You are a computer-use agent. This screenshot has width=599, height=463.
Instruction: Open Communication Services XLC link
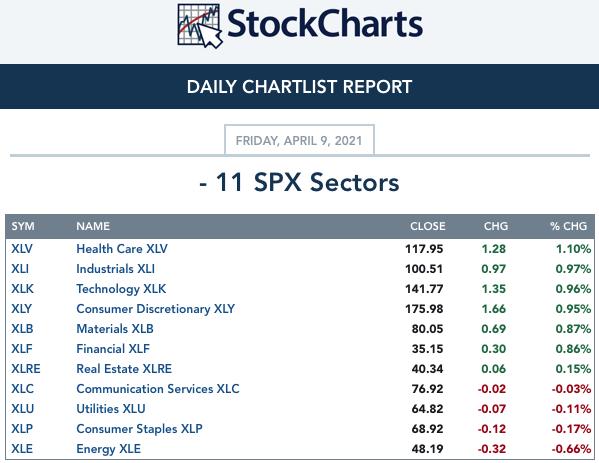point(158,389)
